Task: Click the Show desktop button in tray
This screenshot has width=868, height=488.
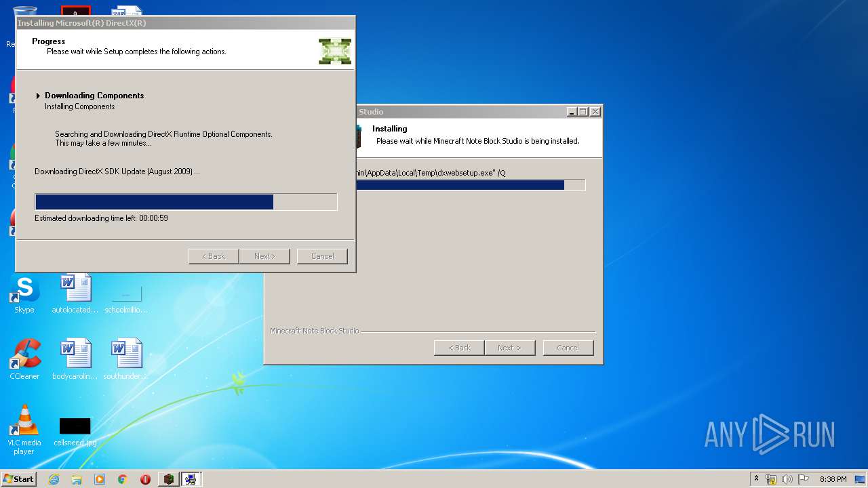Action: [x=861, y=479]
